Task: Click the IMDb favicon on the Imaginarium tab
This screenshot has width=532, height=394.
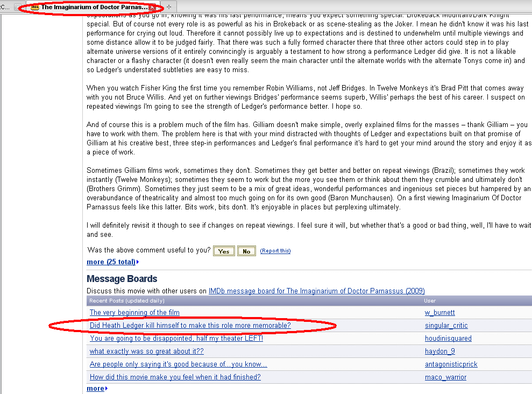Action: (34, 7)
